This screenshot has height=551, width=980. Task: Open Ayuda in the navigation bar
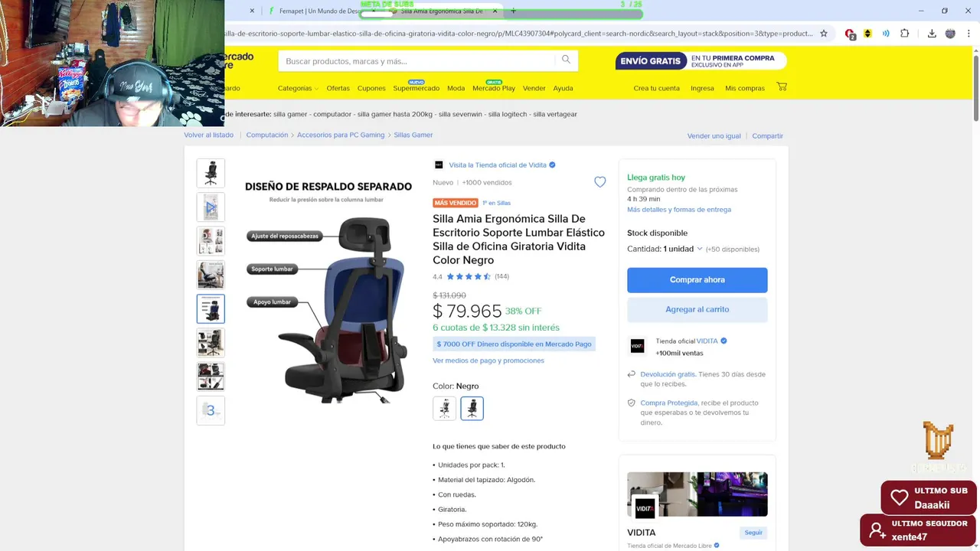[563, 88]
